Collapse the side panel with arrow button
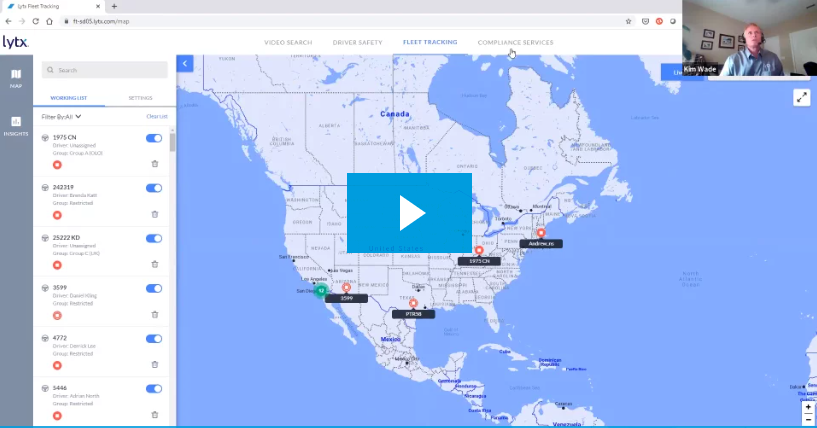The width and height of the screenshot is (817, 428). (x=184, y=63)
